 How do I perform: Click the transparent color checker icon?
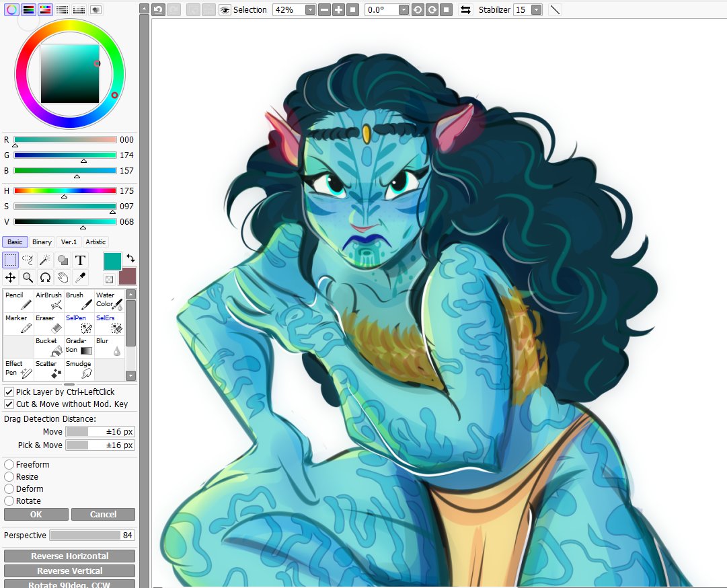click(x=109, y=279)
